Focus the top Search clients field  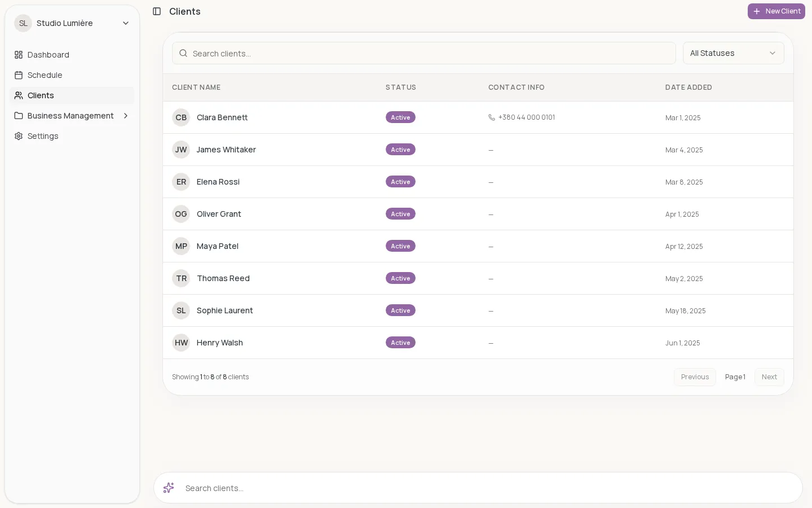(424, 53)
